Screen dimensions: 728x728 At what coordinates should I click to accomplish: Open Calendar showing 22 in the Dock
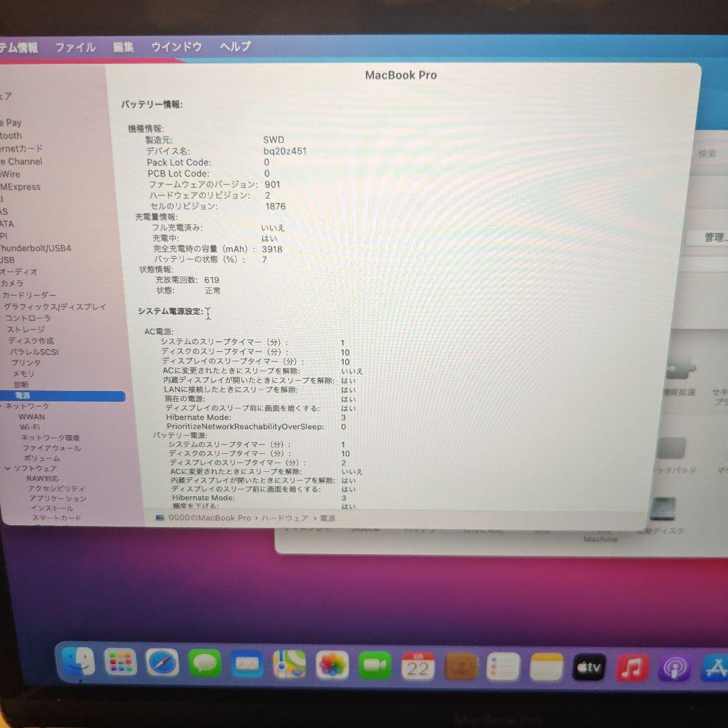[x=418, y=666]
